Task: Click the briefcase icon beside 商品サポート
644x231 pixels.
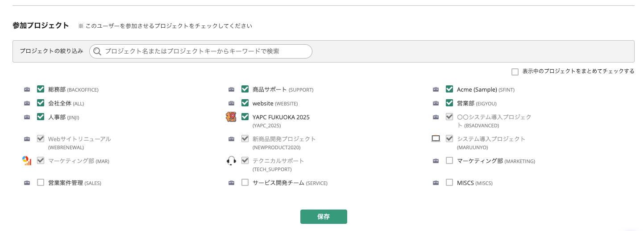Action: (x=231, y=89)
